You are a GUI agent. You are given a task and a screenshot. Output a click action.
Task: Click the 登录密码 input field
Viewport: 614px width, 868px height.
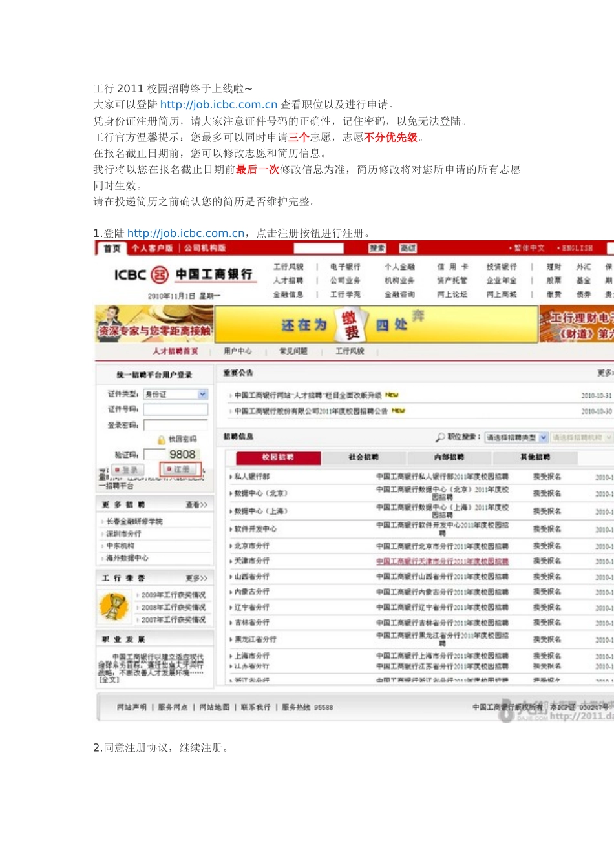point(175,425)
